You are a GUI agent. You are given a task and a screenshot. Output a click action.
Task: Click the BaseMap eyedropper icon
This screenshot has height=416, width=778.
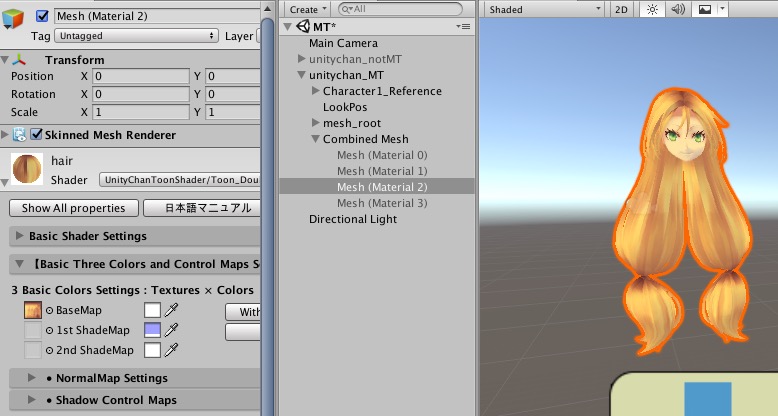pos(171,310)
